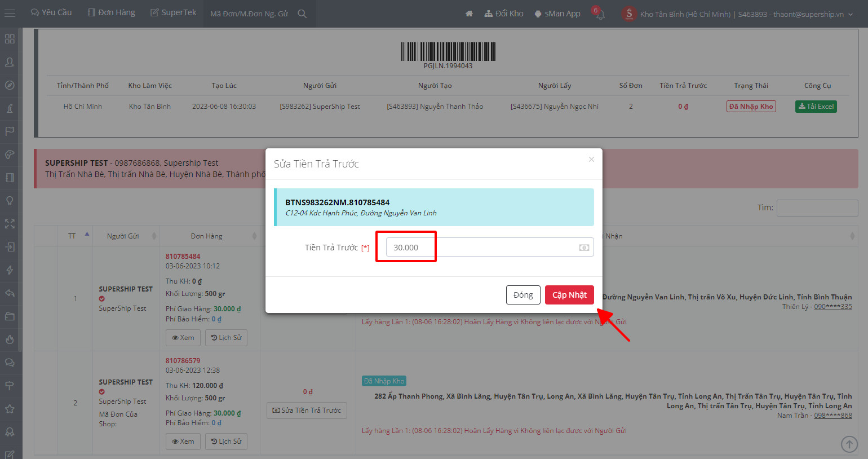Screen dimensions: 868x459
Task: Open the expand-arrows sidebar icon
Action: (10, 224)
